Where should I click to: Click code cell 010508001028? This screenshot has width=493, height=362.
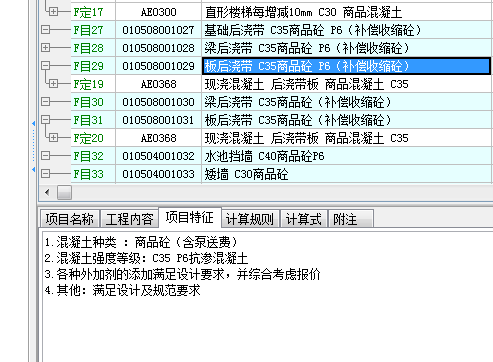[x=158, y=48]
